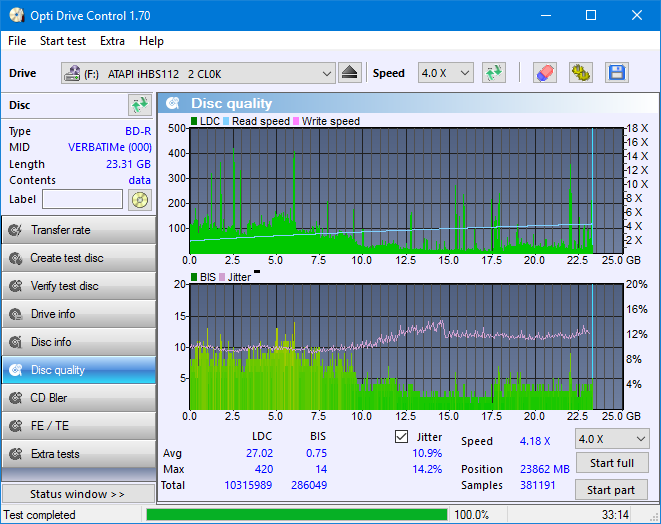The width and height of the screenshot is (661, 524).
Task: Click the Disc info icon
Action: (x=16, y=342)
